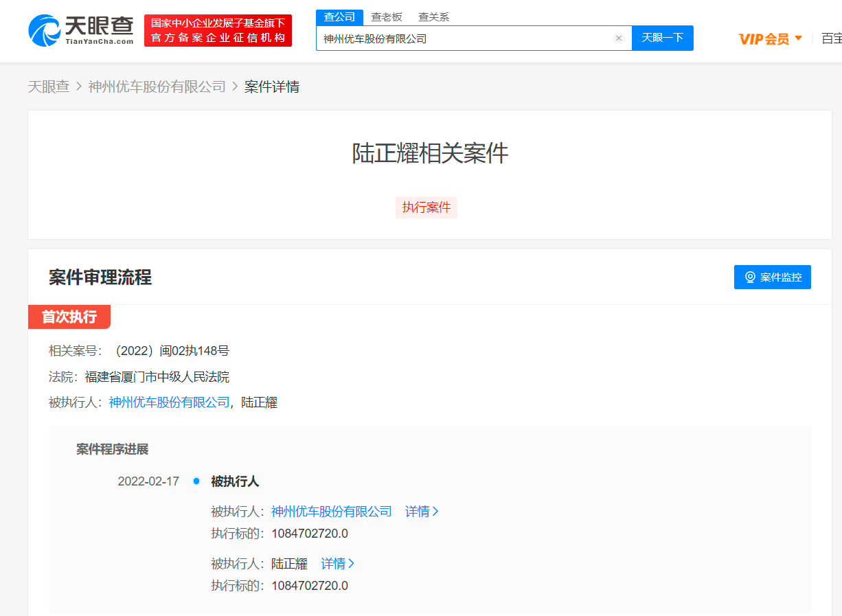Click the search input field
This screenshot has width=842, height=616.
click(464, 38)
